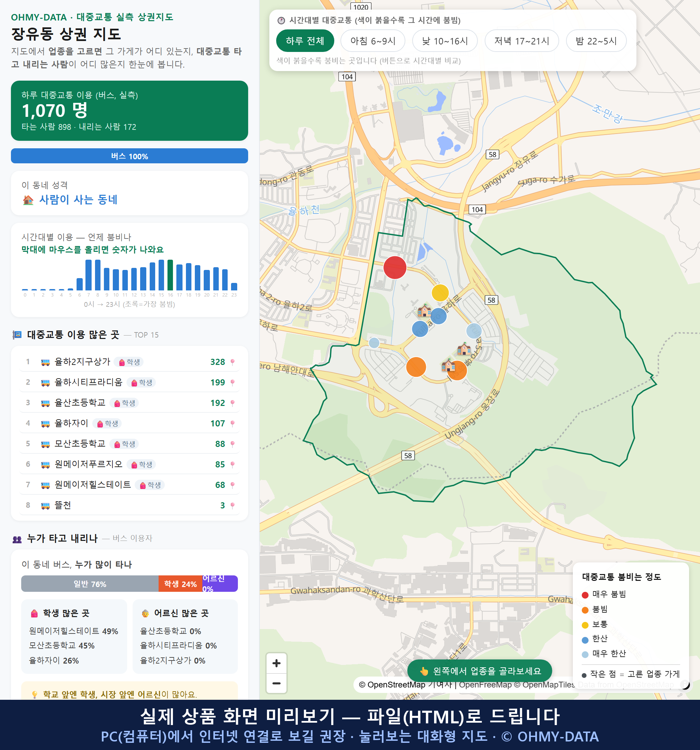This screenshot has height=750, width=700.
Task: Click the red very-busy circle on the map
Action: pos(395,268)
